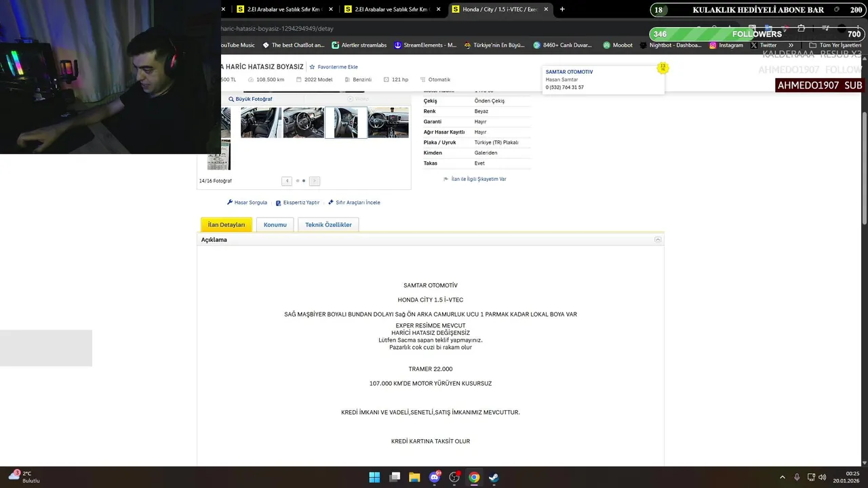Go to previous photo page arrow
Image resolution: width=868 pixels, height=488 pixels.
pyautogui.click(x=287, y=181)
